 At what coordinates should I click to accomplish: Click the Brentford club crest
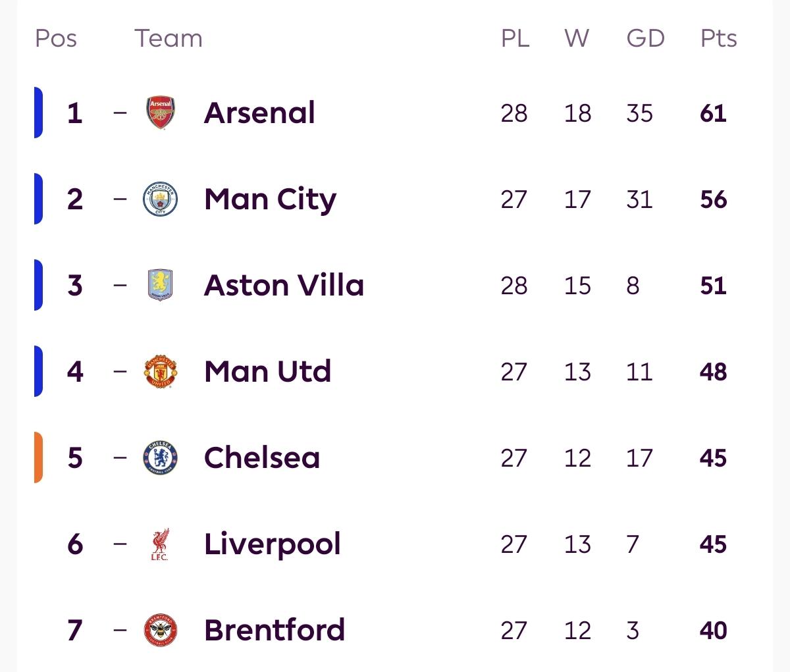pyautogui.click(x=161, y=630)
